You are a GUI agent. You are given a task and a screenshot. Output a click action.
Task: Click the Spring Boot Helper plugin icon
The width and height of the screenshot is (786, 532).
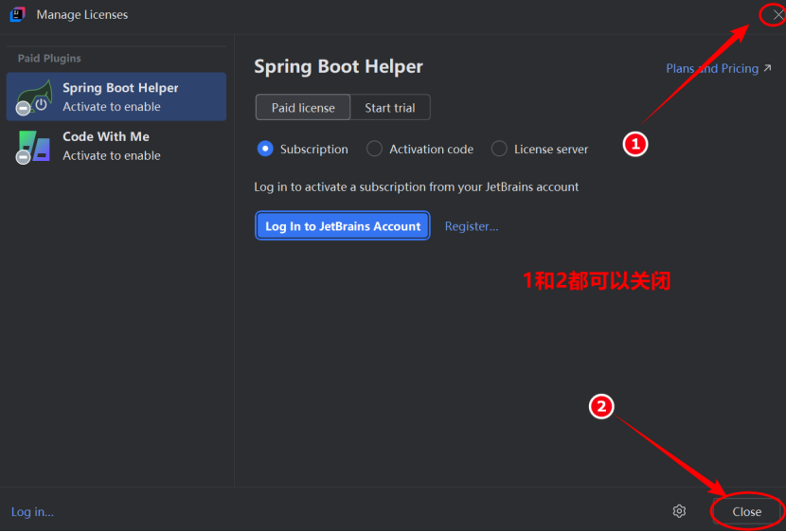tap(33, 97)
